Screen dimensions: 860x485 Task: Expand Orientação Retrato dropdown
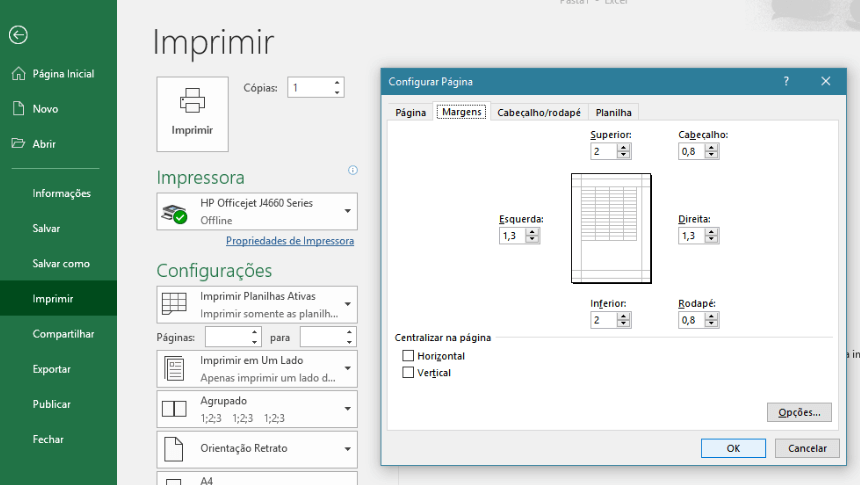tap(347, 449)
